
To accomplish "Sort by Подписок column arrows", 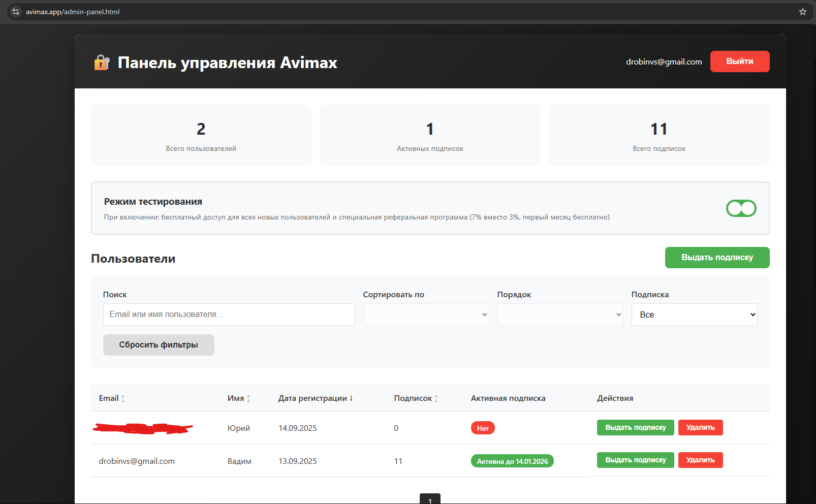I will click(x=436, y=399).
